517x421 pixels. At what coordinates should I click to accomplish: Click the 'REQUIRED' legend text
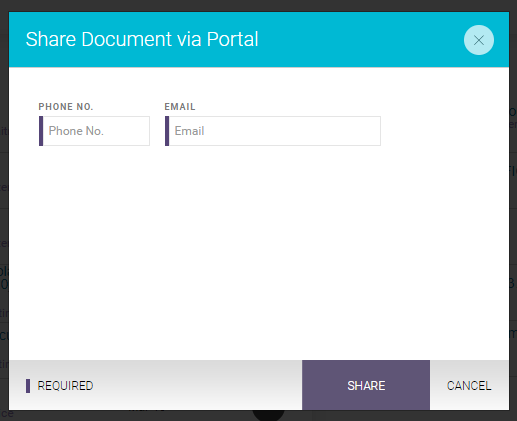click(65, 386)
